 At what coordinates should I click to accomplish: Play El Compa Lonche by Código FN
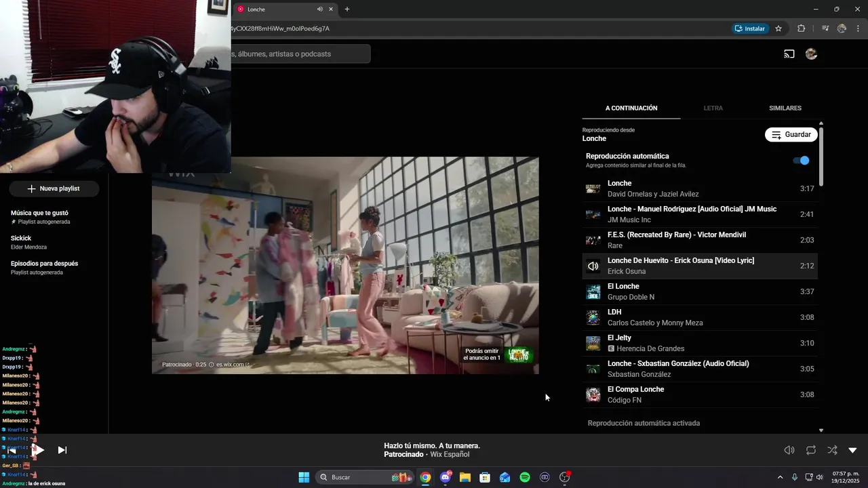pos(700,394)
